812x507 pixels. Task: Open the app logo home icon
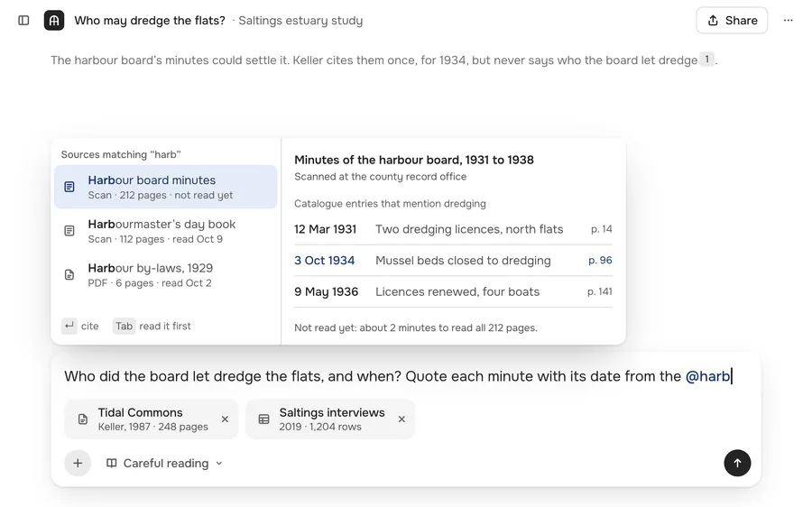click(x=54, y=20)
